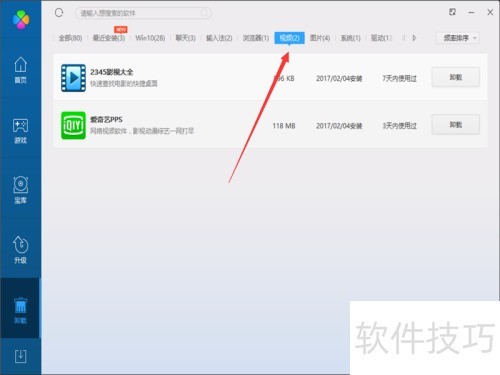Image resolution: width=500 pixels, height=375 pixels.
Task: Click the refresh icon beside the search box
Action: click(59, 13)
